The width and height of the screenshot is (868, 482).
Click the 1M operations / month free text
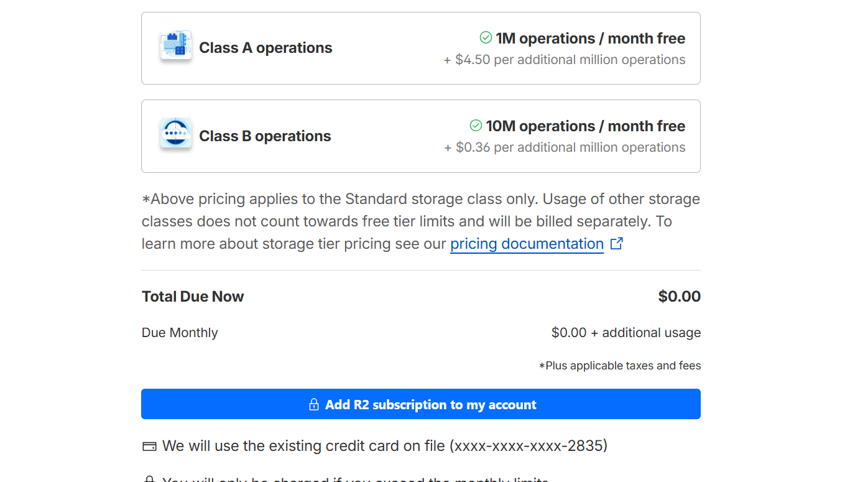click(590, 39)
